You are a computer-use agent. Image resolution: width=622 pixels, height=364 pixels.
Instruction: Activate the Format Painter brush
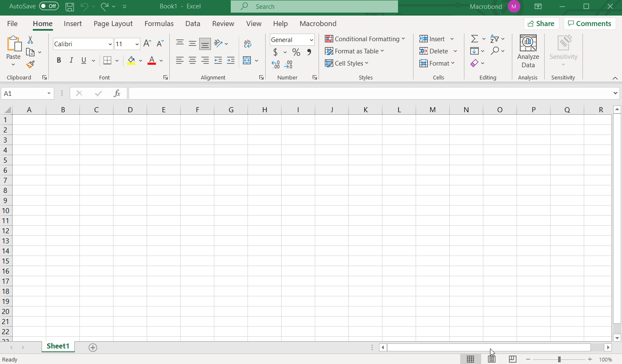click(30, 64)
